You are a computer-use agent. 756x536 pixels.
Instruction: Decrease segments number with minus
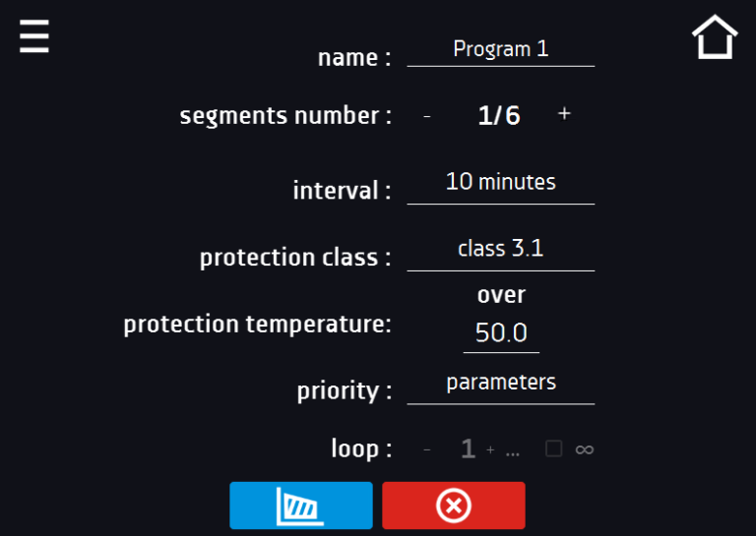[x=426, y=116]
